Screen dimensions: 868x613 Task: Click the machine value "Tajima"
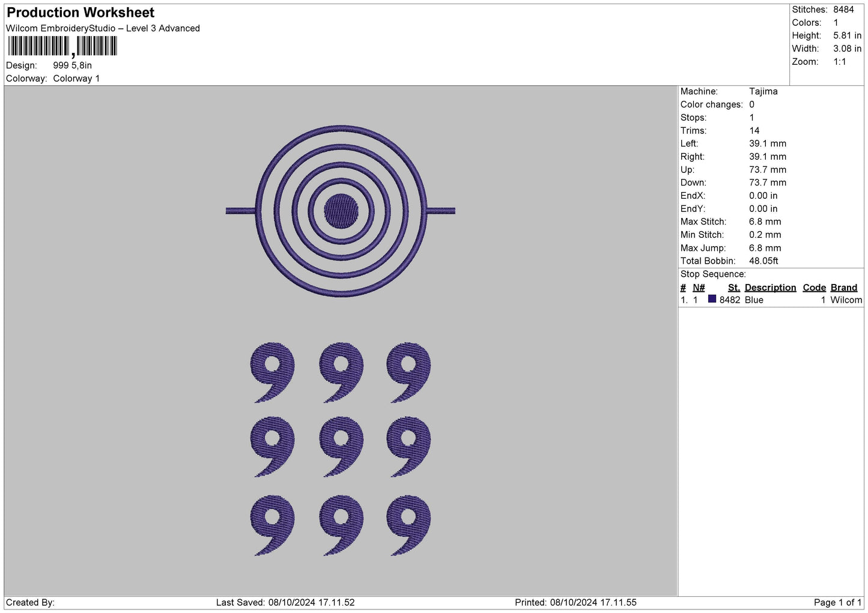coord(763,91)
